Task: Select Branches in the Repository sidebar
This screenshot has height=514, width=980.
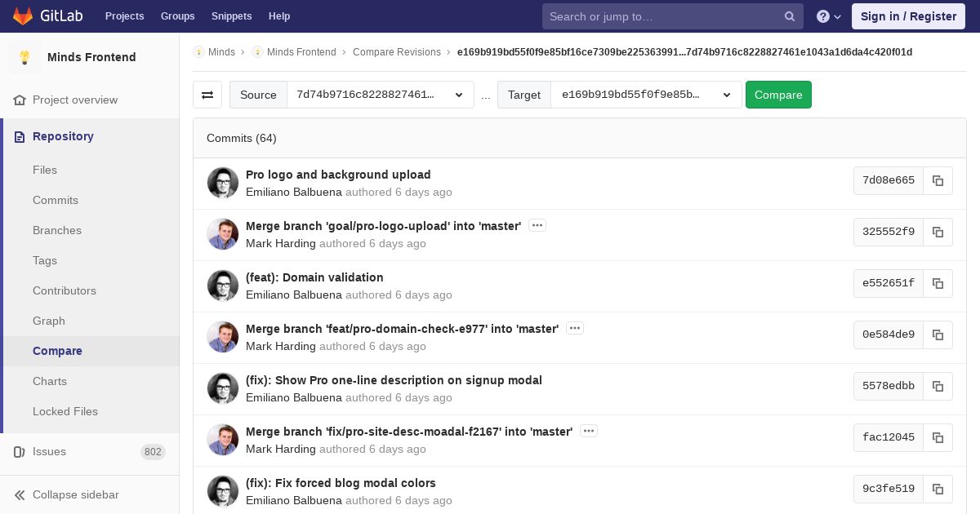Action: click(57, 230)
